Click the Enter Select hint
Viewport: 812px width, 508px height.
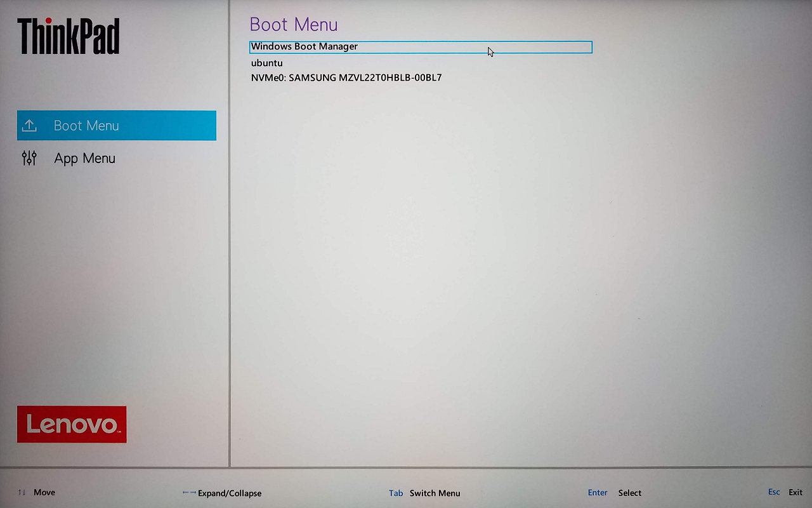tap(615, 493)
